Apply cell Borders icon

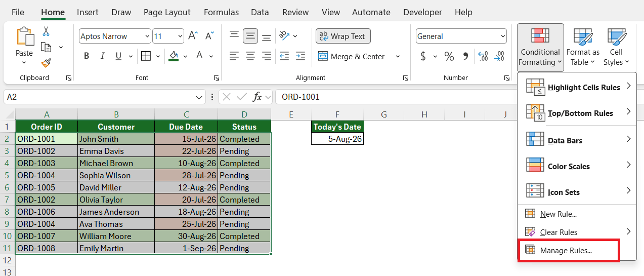(146, 56)
